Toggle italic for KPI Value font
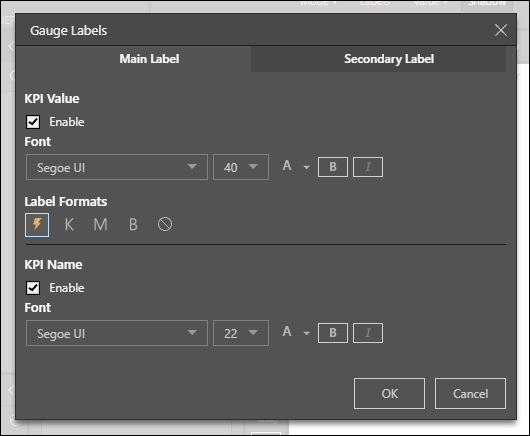 (368, 167)
